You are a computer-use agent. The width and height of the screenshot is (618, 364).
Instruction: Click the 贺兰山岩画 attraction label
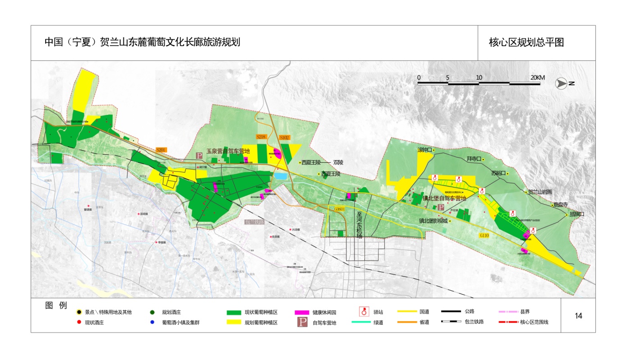click(x=541, y=192)
